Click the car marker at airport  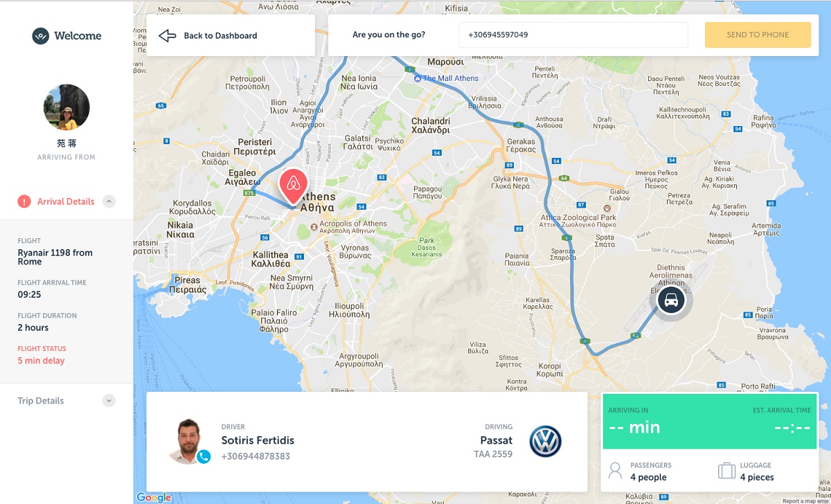(x=670, y=300)
